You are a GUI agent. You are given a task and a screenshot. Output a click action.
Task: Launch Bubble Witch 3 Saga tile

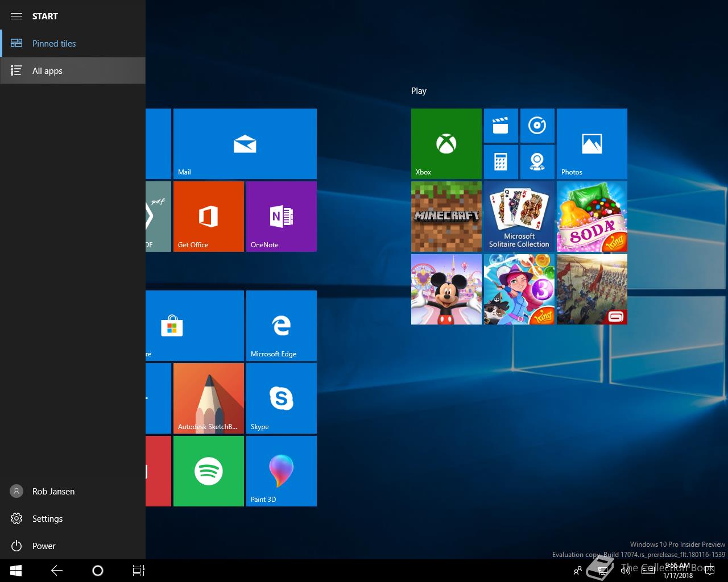coord(519,289)
